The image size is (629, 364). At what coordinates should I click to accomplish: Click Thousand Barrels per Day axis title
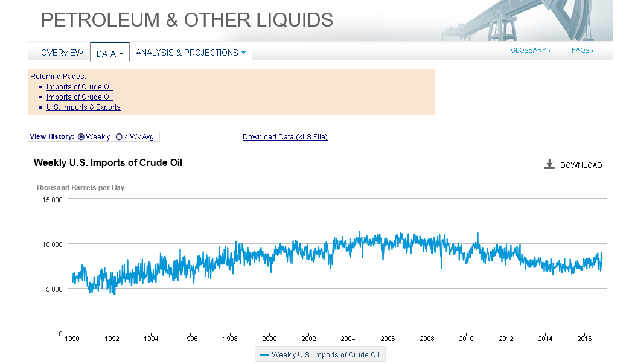coord(80,187)
